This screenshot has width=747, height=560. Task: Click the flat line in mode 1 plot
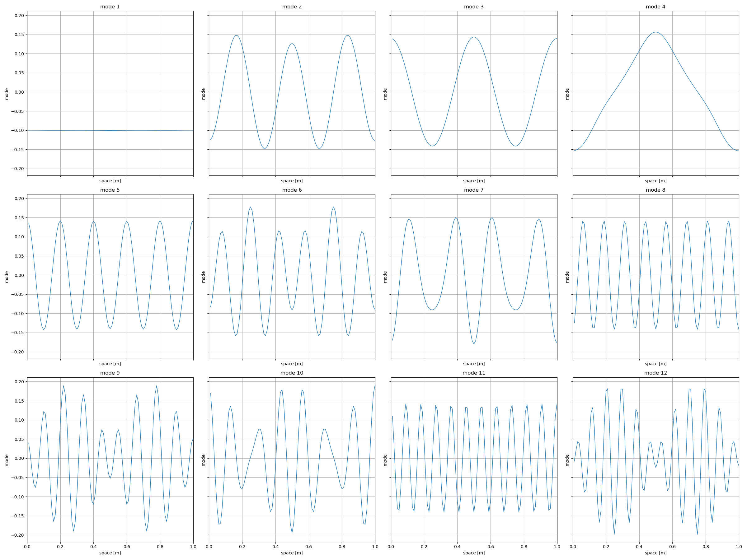tap(110, 130)
